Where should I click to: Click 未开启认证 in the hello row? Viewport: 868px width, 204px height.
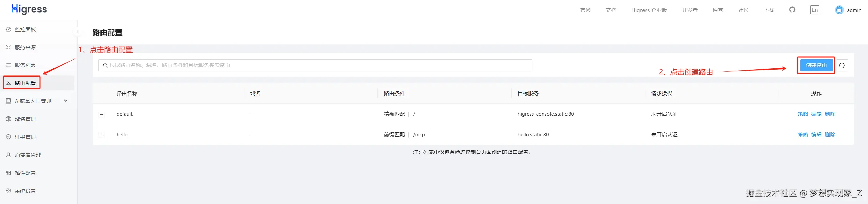pos(664,135)
